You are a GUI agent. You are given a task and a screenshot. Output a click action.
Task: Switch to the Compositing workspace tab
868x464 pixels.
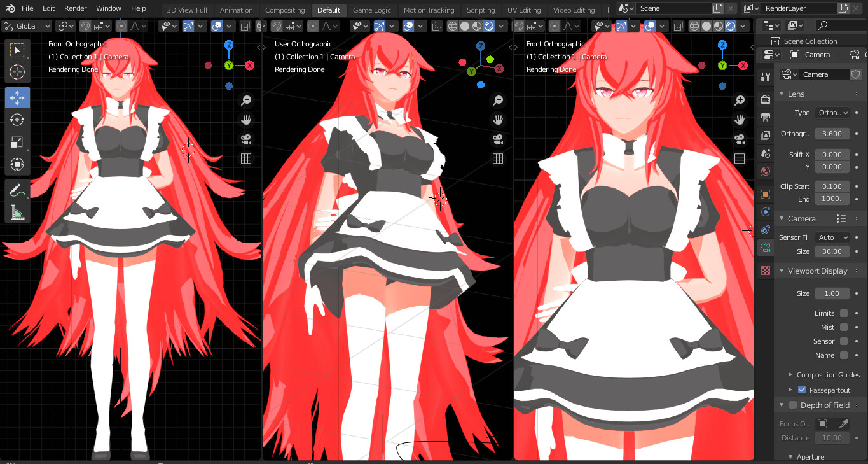tap(285, 10)
